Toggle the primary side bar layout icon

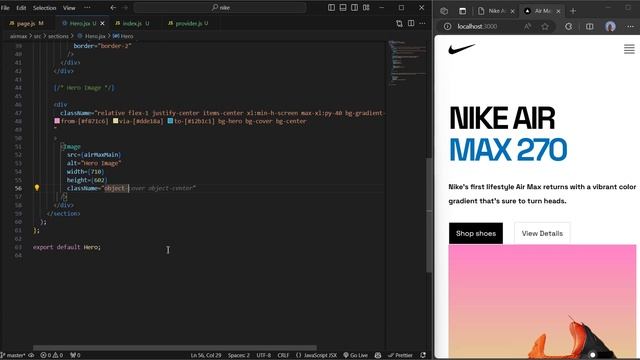click(331, 8)
